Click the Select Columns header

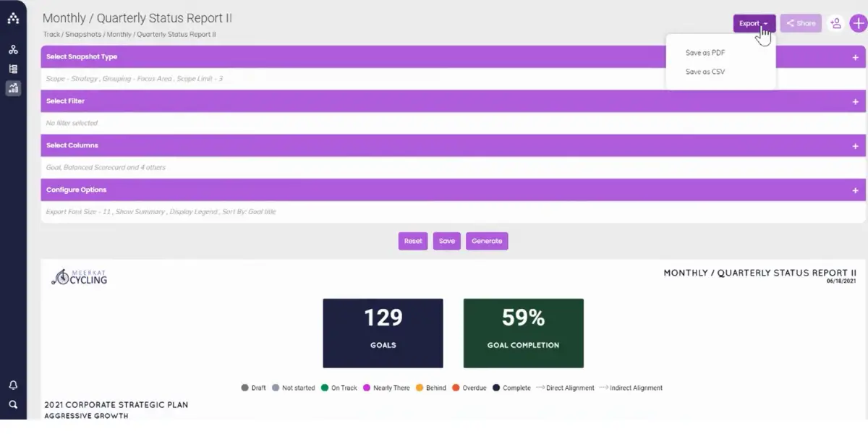tap(453, 145)
